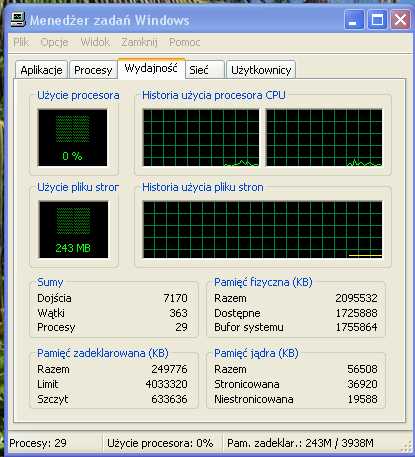The image size is (415, 457).
Task: Minimize the Menedżer zadań Windows window
Action: click(354, 20)
